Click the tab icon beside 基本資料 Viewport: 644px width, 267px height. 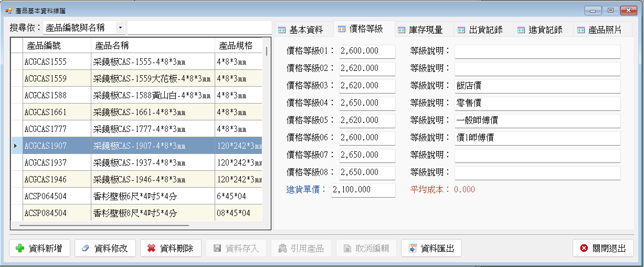point(282,30)
